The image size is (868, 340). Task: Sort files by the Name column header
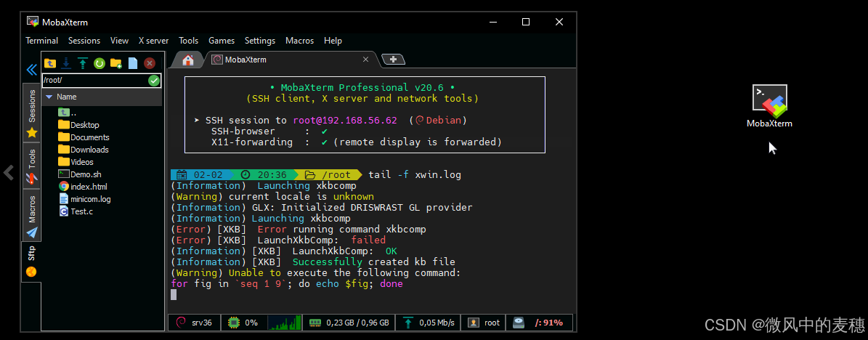tap(102, 97)
